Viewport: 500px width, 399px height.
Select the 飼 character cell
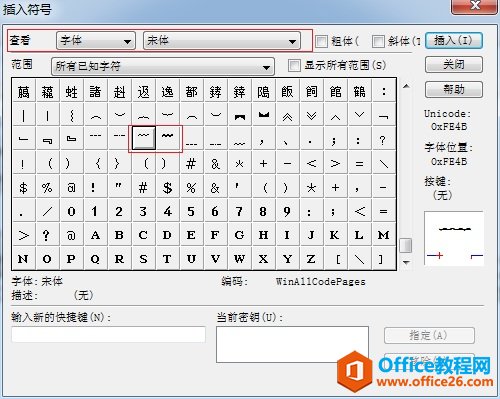pyautogui.click(x=312, y=90)
